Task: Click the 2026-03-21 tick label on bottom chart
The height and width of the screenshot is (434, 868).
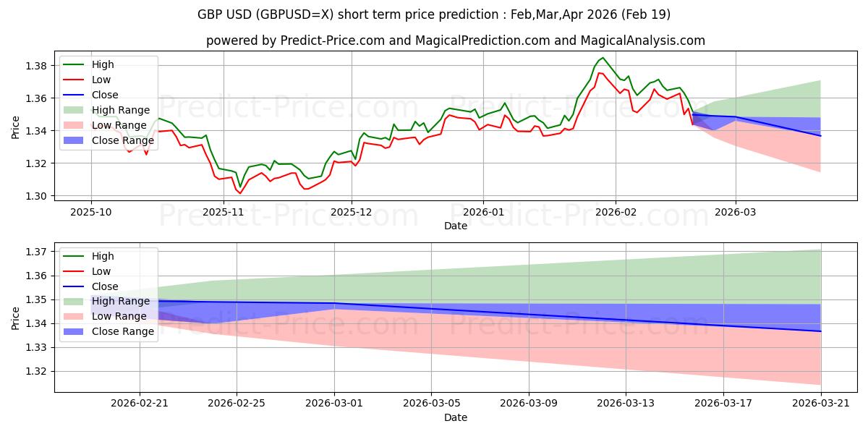Action: [820, 404]
